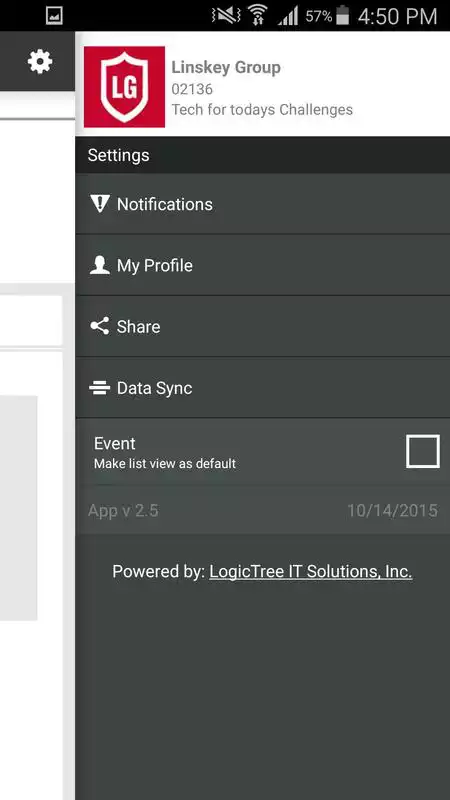Image resolution: width=450 pixels, height=800 pixels.
Task: Open My Profile settings entry
Action: 263,265
